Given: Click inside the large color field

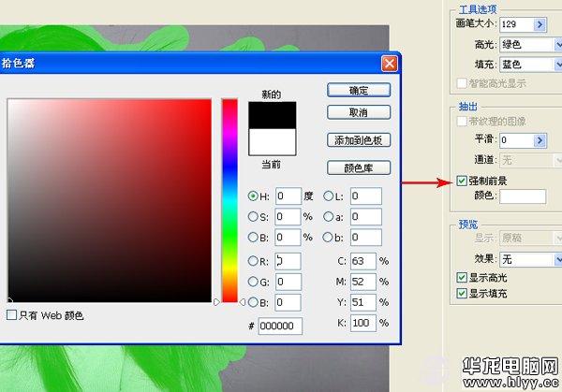Looking at the screenshot, I should point(110,200).
